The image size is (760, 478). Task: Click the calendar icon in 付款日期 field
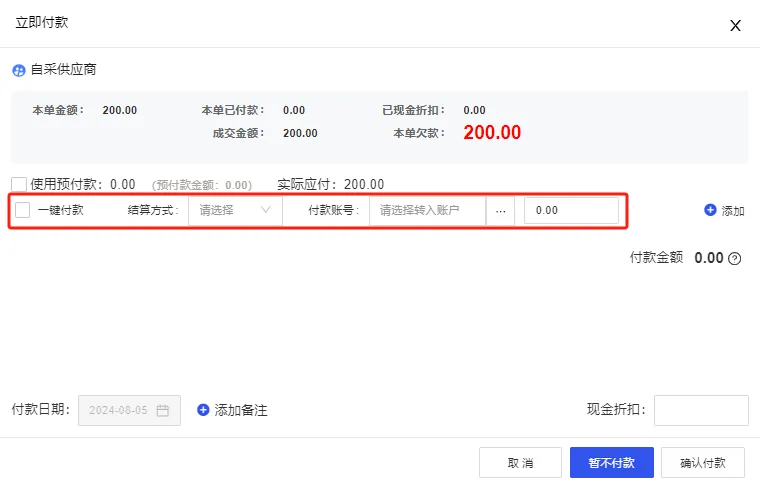(x=163, y=410)
